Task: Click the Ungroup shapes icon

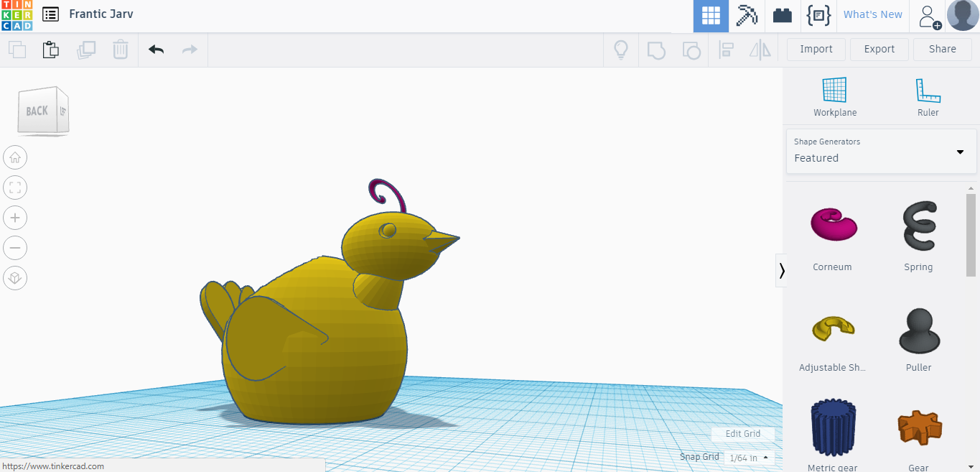Action: pyautogui.click(x=691, y=50)
